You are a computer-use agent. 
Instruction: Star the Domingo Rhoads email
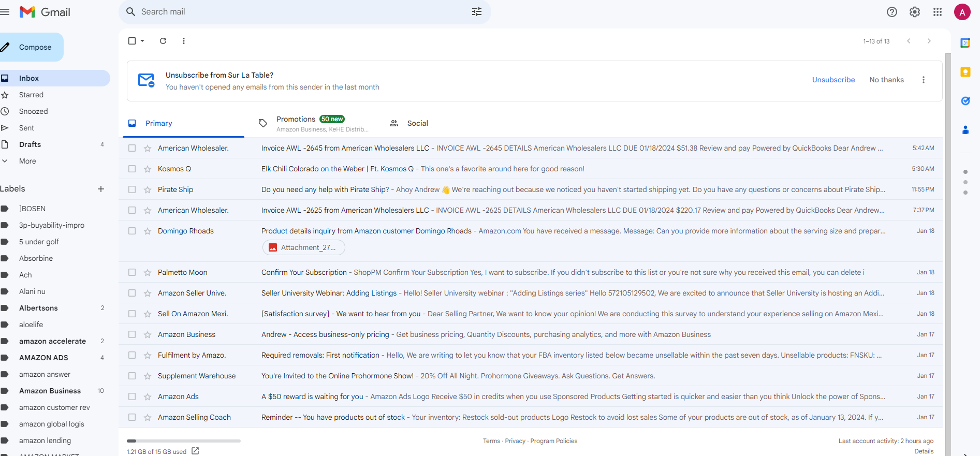[148, 231]
